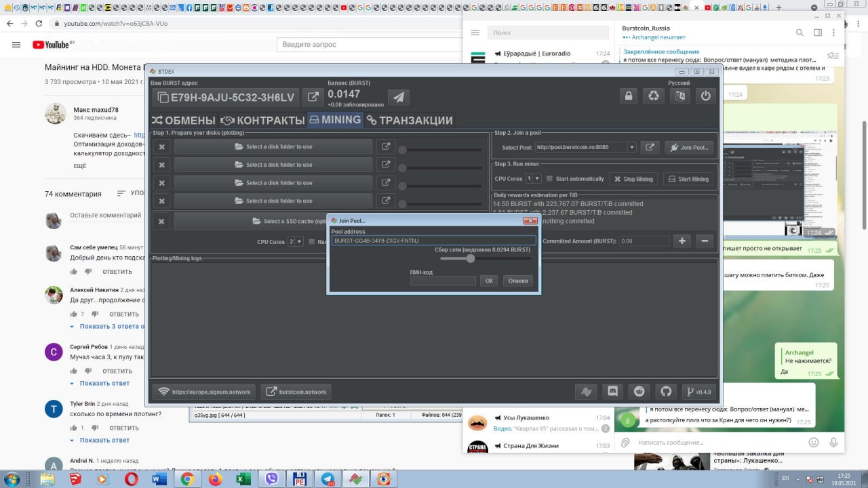
Task: Click the recycle arrows icon in BTDEX
Action: point(654,96)
